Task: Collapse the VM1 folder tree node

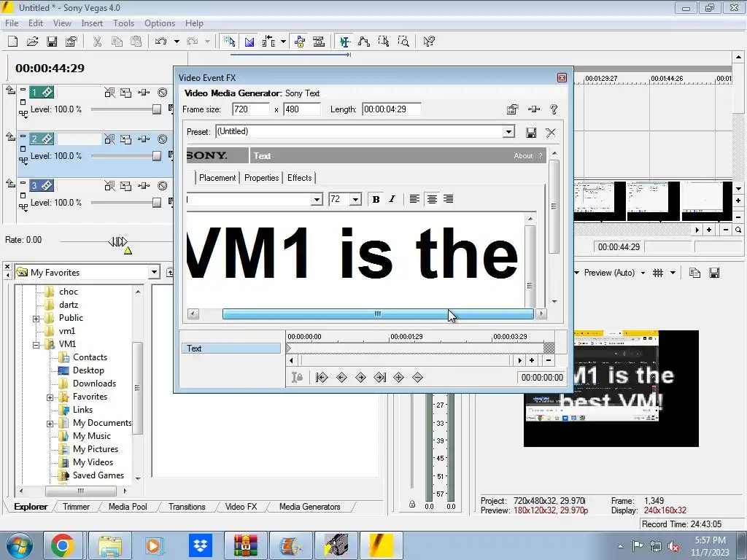Action: (x=36, y=345)
